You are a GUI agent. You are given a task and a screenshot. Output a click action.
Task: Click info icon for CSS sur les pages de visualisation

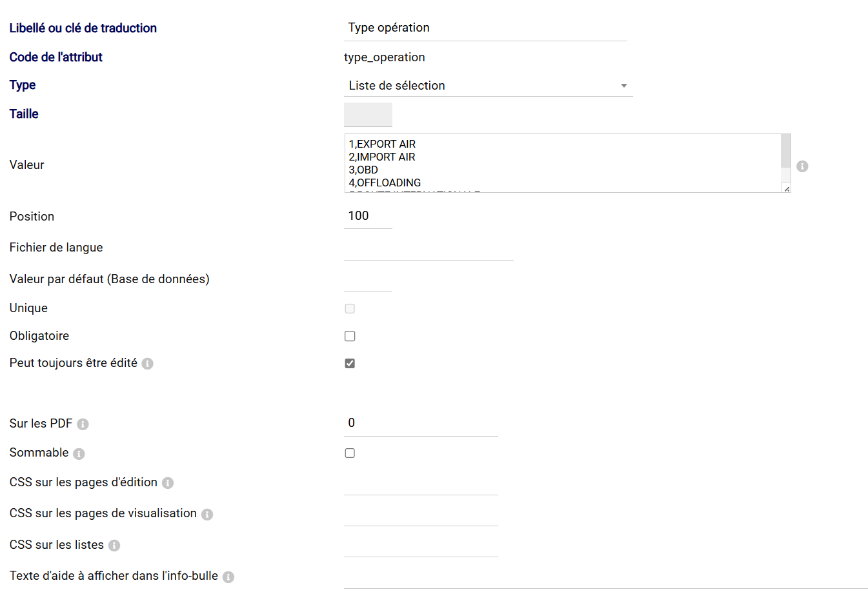coord(207,515)
